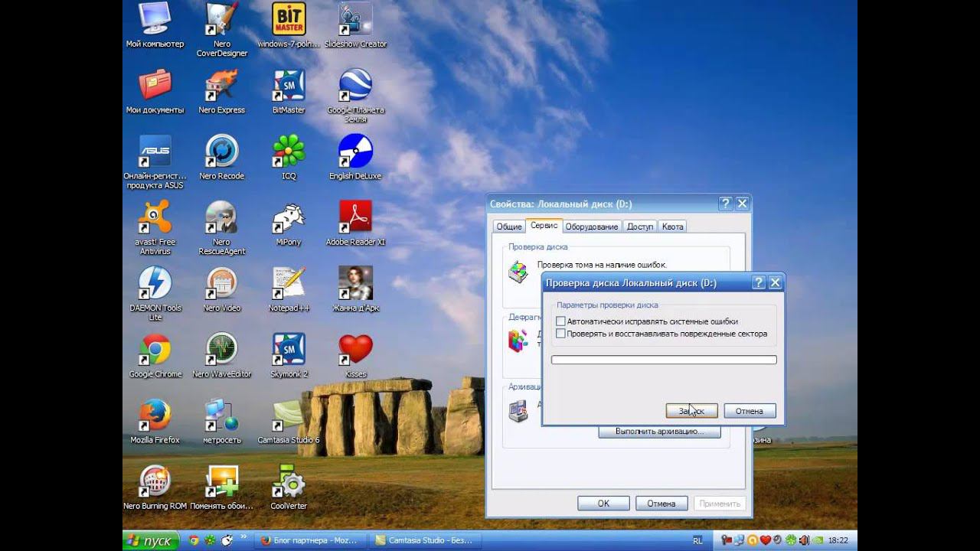980x551 pixels.
Task: Select the Жанна д'Арк game icon
Action: click(355, 289)
